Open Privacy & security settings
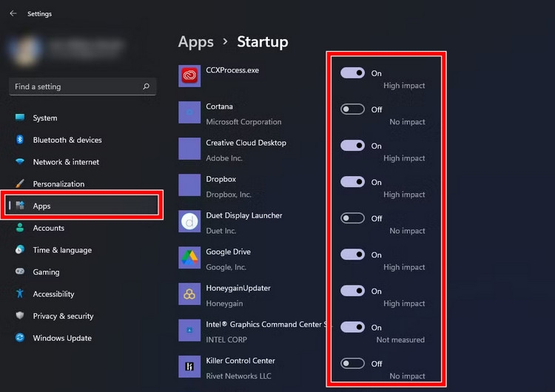Screen dimensions: 555x392 [82, 316]
